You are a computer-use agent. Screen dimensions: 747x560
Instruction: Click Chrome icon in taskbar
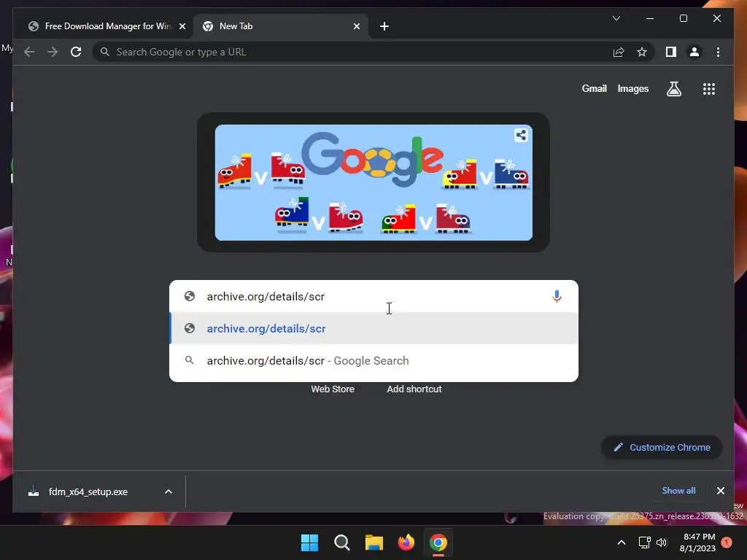[x=438, y=542]
